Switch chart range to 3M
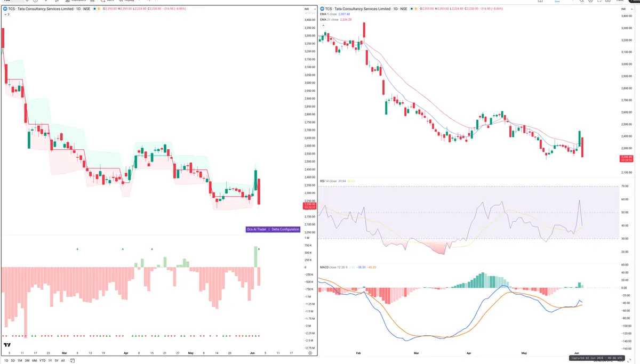 point(27,361)
